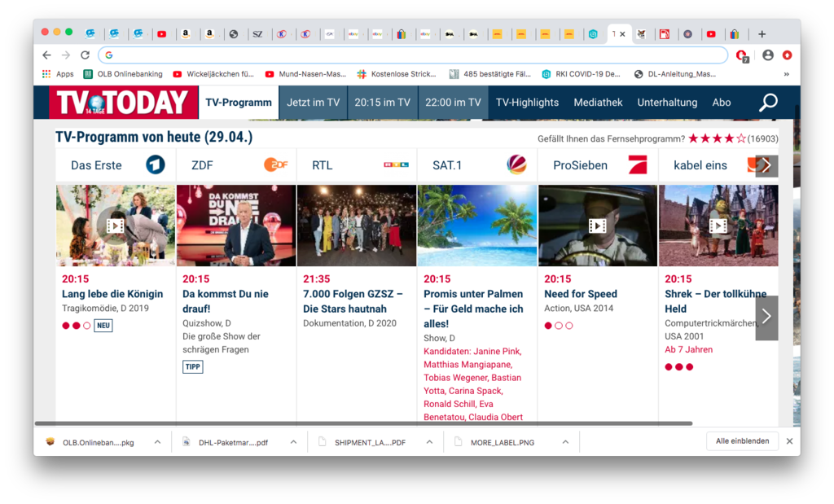This screenshot has height=504, width=834.
Task: Open the 485 bestätigte Fäl... bookmark
Action: (489, 74)
